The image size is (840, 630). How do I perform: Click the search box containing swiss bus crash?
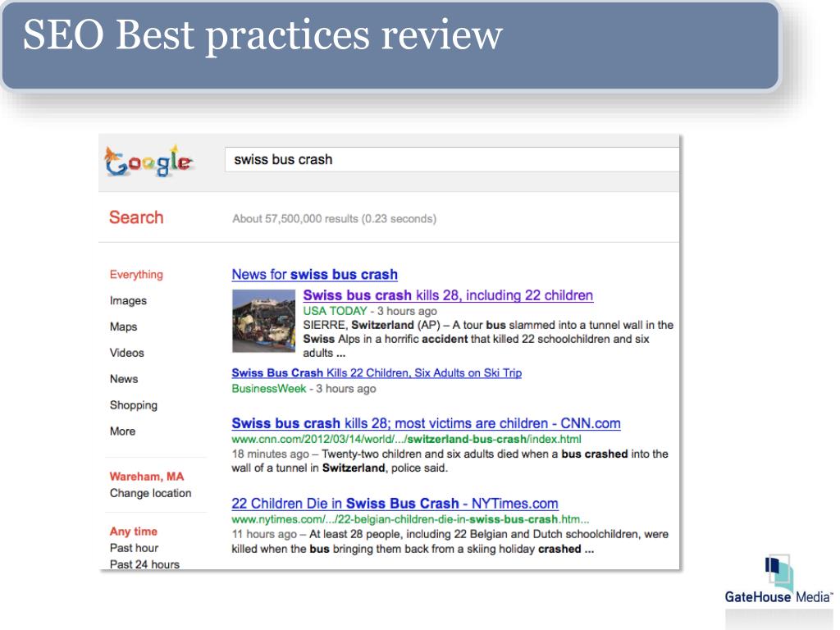452,159
